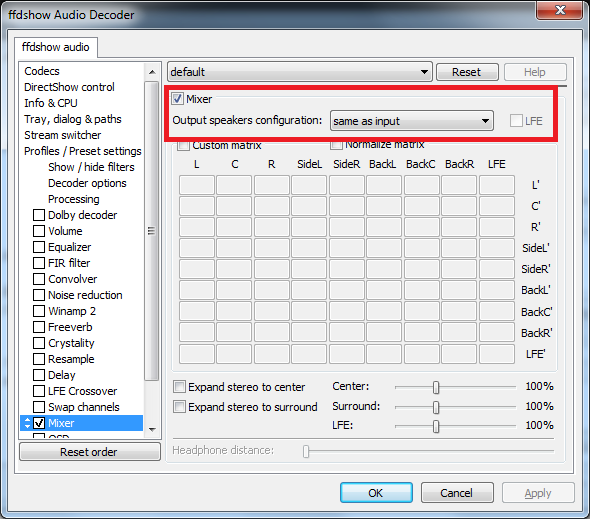590x519 pixels.
Task: Select the Processing item
Action: [x=74, y=199]
